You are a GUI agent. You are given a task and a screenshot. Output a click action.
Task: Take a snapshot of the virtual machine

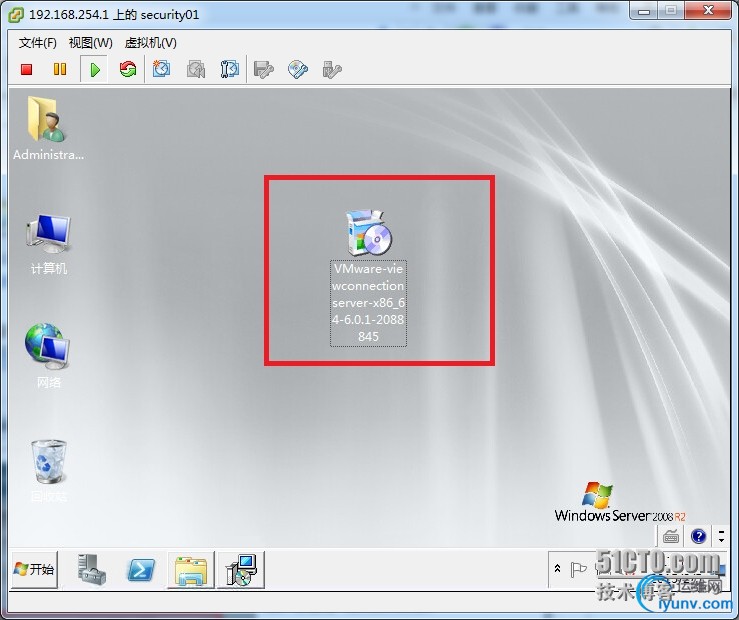pos(161,69)
